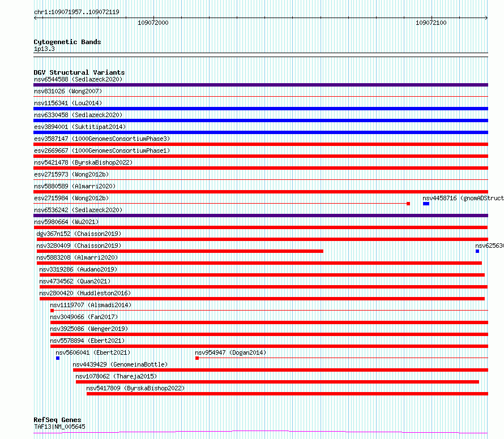Screen dimensions: 504x439
Task: Click the nsv4458716 gnomAD variant label
Action: pyautogui.click(x=463, y=198)
